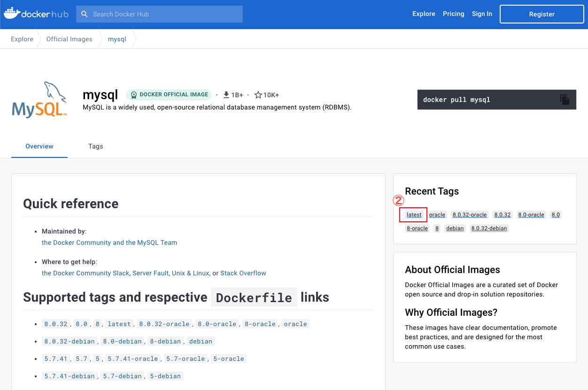Open 8.0.32 in the supported tags list

[x=56, y=324]
